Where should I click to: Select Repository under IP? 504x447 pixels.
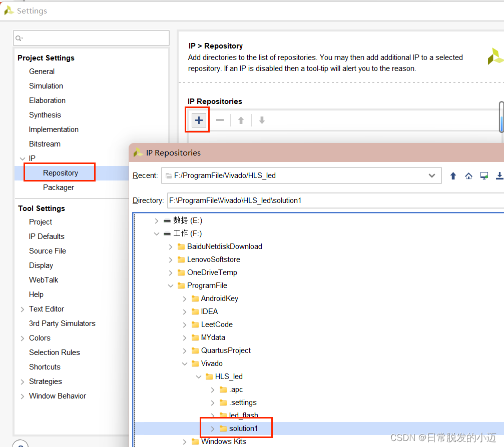[61, 173]
